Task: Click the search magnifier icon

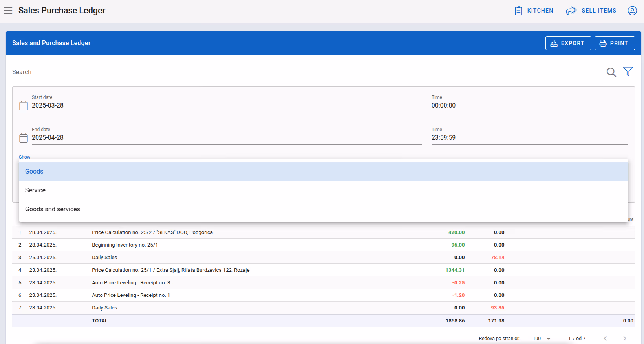Action: pyautogui.click(x=611, y=72)
